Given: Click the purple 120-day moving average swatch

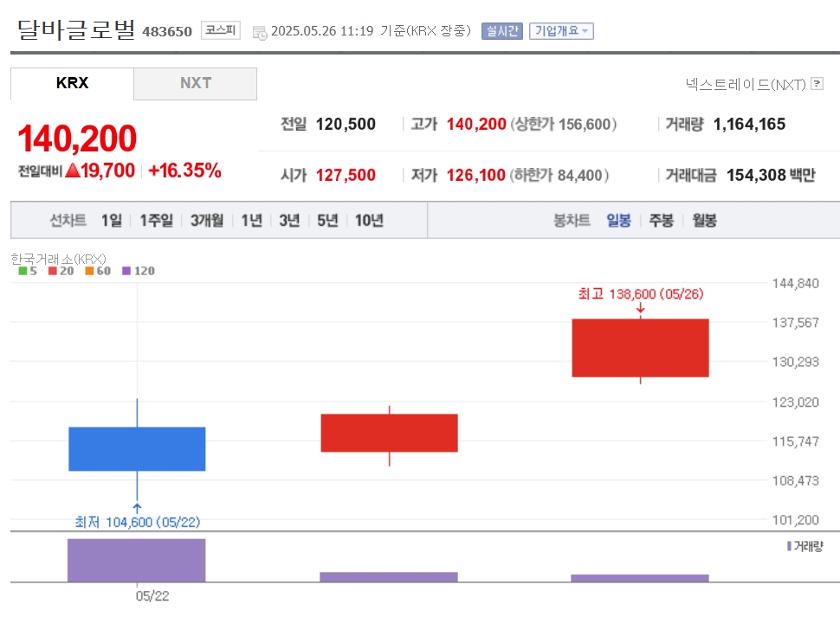Looking at the screenshot, I should [126, 271].
